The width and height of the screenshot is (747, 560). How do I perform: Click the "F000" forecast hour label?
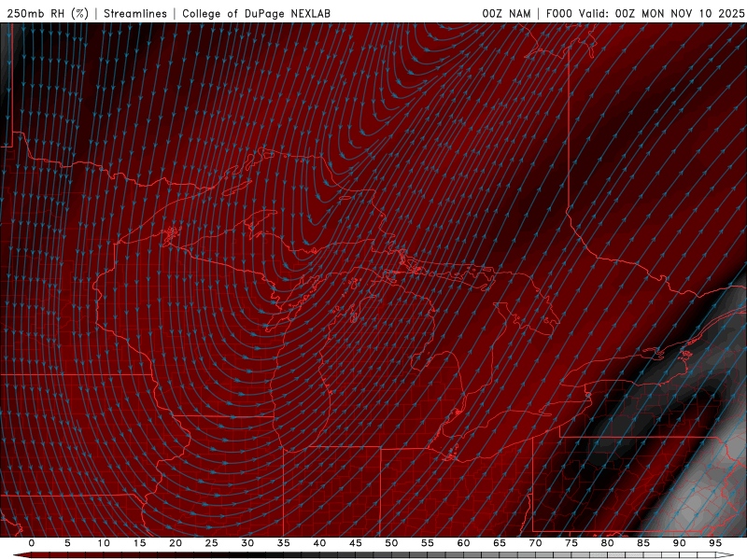coord(558,13)
